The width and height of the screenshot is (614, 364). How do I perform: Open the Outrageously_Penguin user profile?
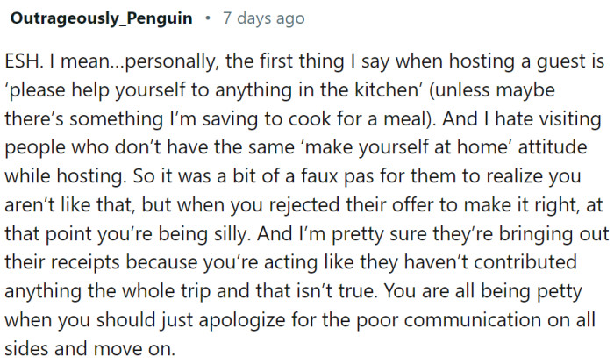tap(101, 18)
